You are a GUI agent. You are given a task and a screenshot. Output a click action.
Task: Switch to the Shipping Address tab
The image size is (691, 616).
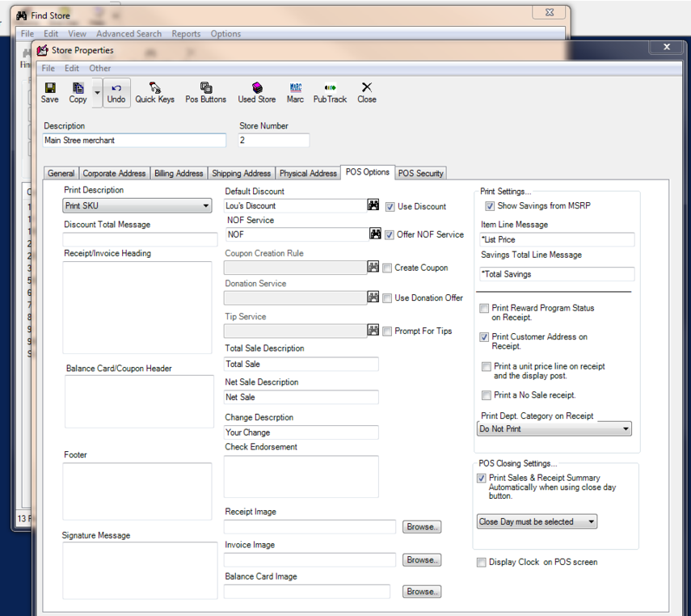(x=242, y=173)
